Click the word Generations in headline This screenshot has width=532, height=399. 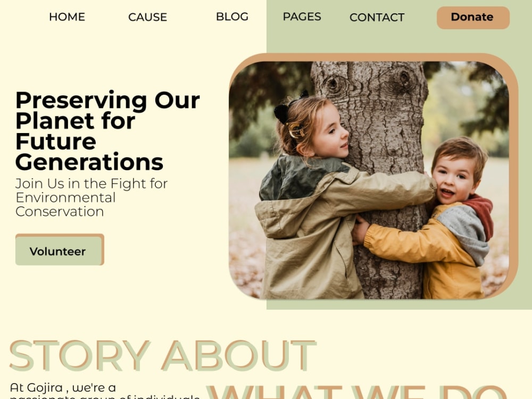point(89,162)
